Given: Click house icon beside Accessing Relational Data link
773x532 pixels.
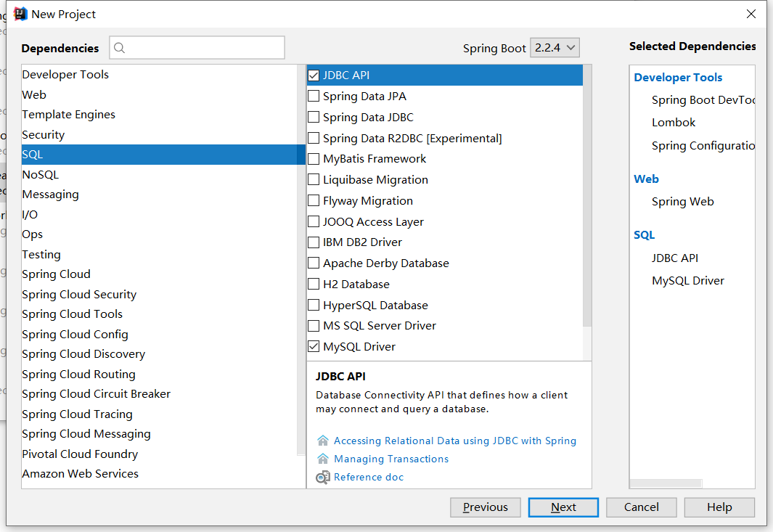Looking at the screenshot, I should [x=323, y=441].
